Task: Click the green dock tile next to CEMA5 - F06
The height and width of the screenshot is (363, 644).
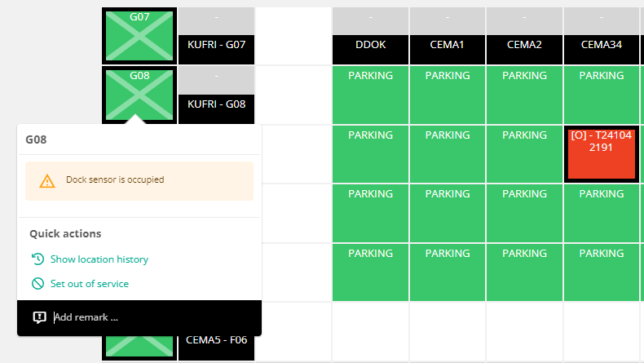Action: pyautogui.click(x=139, y=346)
